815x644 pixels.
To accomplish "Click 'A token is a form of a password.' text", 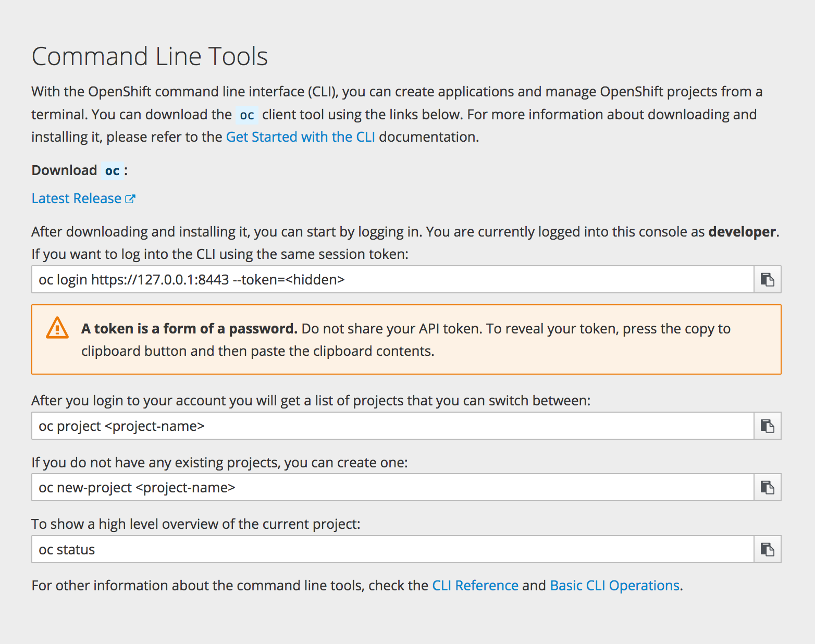I will pyautogui.click(x=189, y=328).
